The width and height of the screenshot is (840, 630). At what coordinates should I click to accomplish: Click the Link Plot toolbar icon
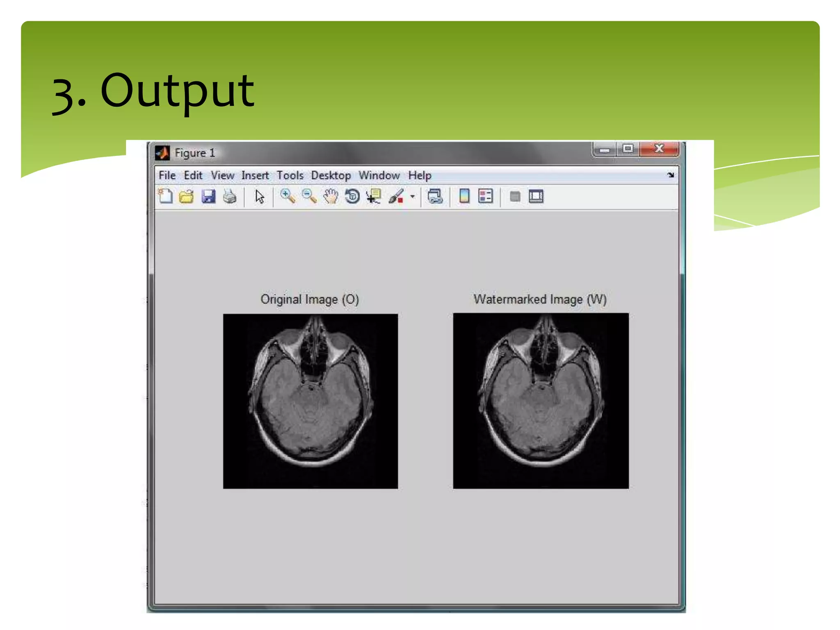point(435,196)
